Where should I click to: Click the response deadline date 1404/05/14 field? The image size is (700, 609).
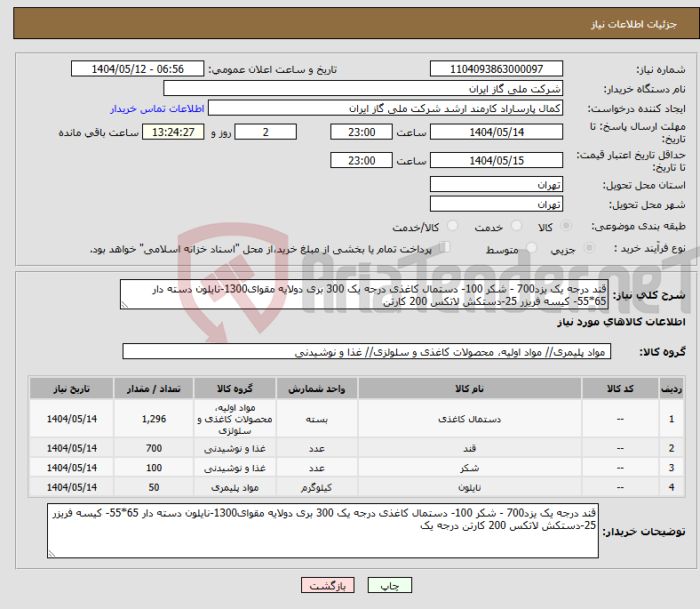(496, 132)
